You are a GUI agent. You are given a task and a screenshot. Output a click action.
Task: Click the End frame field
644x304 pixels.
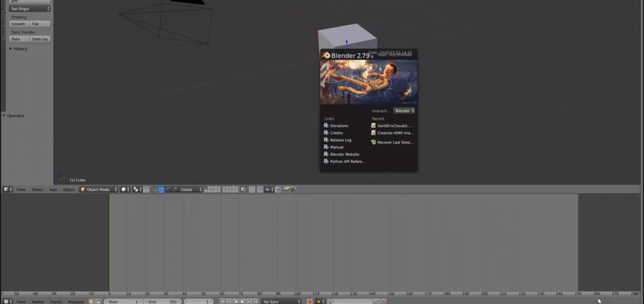click(162, 301)
